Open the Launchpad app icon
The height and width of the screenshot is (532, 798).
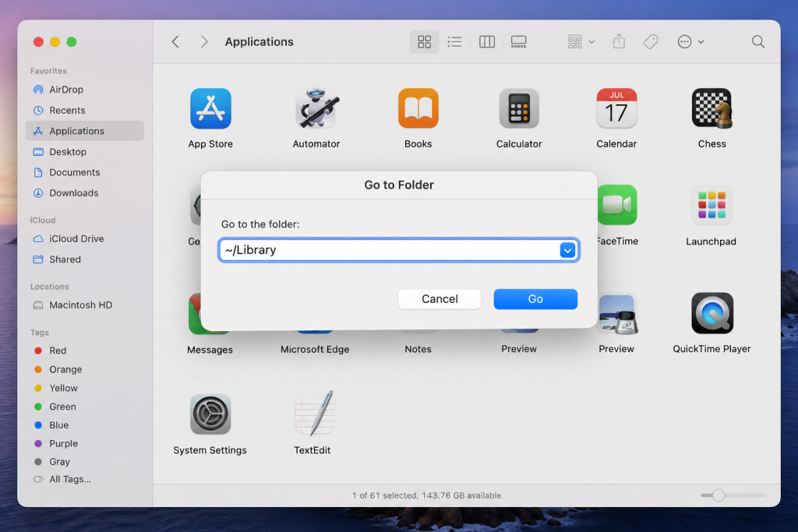point(711,205)
